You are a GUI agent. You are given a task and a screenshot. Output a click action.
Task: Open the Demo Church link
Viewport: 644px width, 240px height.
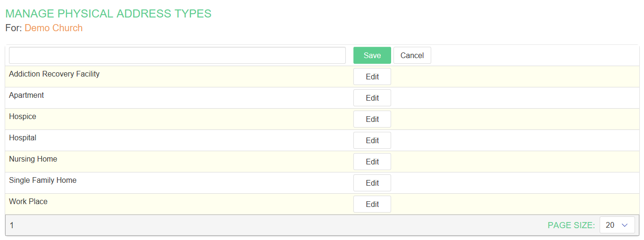(x=53, y=28)
